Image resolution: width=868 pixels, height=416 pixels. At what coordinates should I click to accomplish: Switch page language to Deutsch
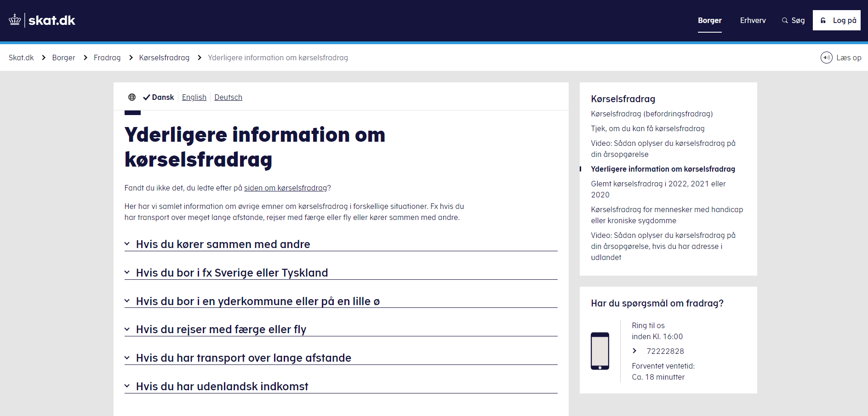click(x=228, y=97)
